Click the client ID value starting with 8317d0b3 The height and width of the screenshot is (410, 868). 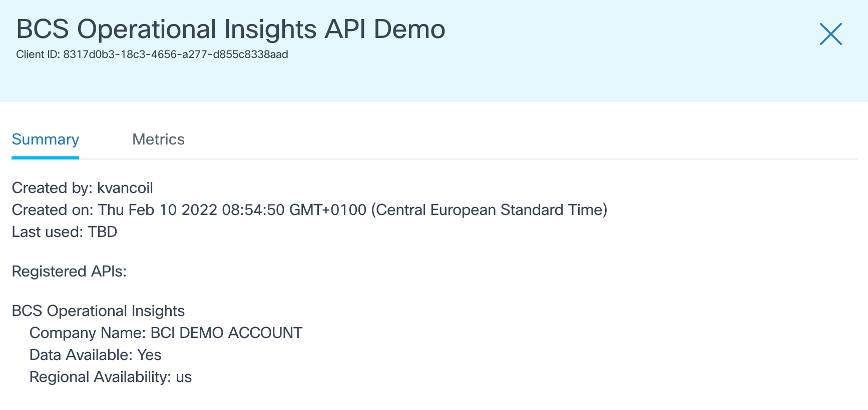point(175,54)
